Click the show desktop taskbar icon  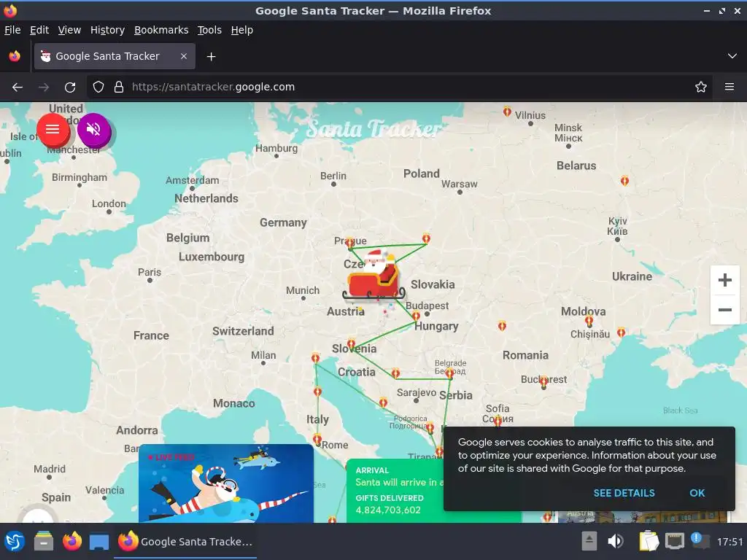(99, 542)
